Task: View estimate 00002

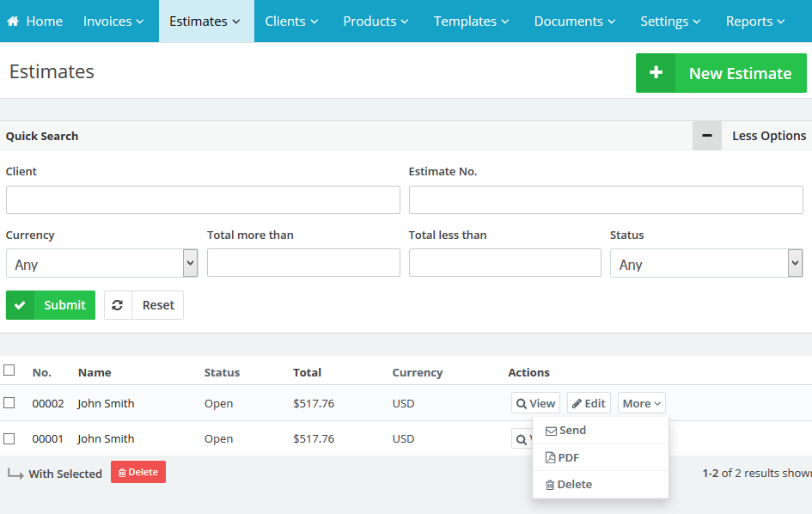Action: pos(535,403)
